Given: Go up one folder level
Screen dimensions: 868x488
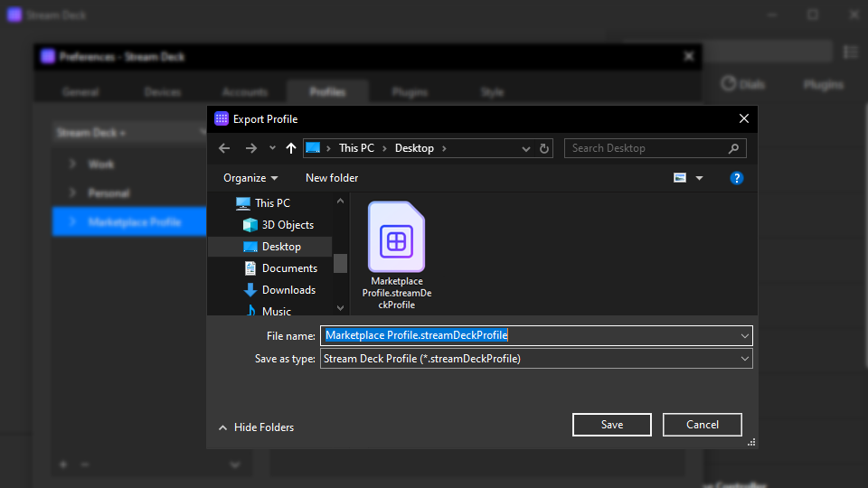Looking at the screenshot, I should (x=290, y=148).
